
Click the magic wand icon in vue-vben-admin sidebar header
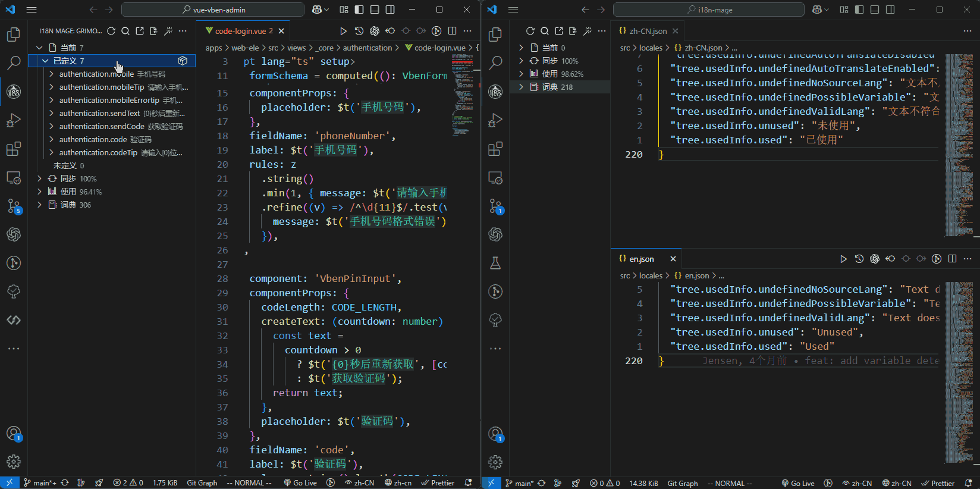[x=168, y=31]
